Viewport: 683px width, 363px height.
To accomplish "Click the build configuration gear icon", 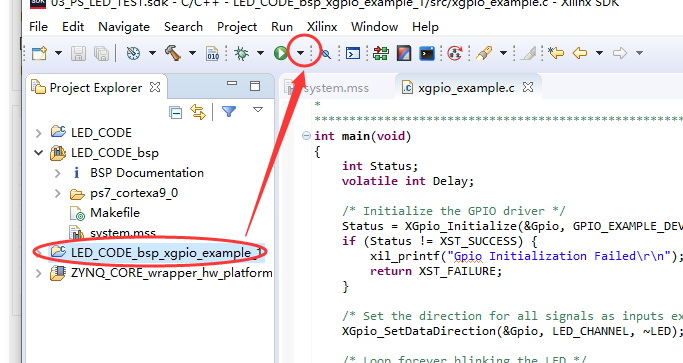I will (133, 53).
